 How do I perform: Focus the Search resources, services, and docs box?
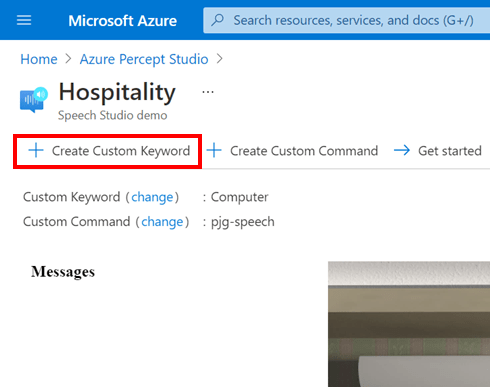[x=347, y=20]
